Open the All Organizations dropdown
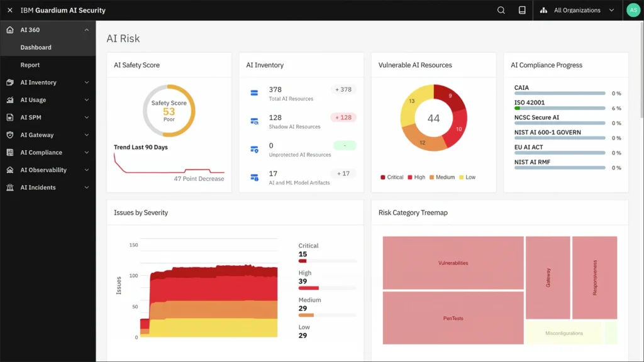Viewport: 644px width, 362px height. click(x=576, y=10)
